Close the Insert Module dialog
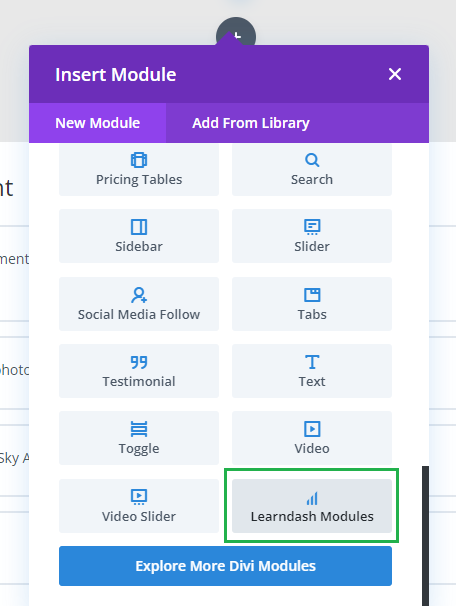 [x=395, y=74]
